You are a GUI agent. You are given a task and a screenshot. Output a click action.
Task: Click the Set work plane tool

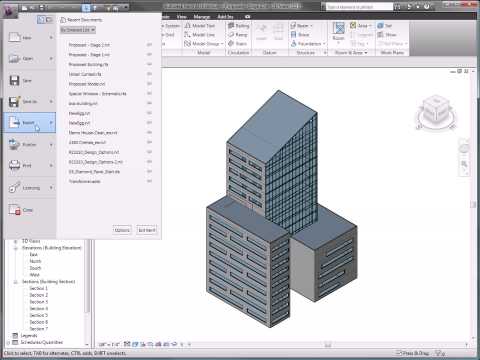pyautogui.click(x=385, y=26)
